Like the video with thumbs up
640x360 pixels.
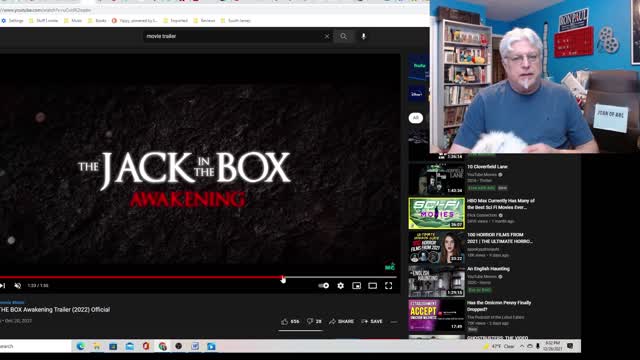[290, 322]
